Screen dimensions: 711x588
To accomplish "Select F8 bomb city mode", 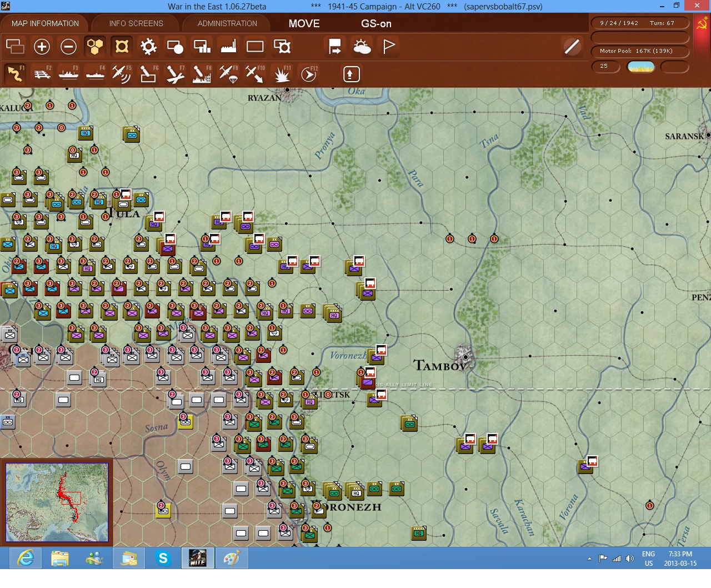I will coord(202,74).
